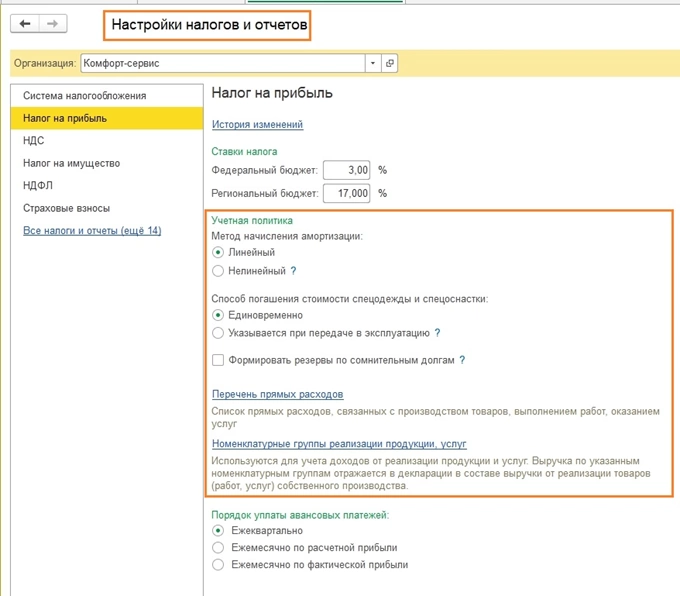Select the Линейный amortization method
This screenshot has width=680, height=596.
(218, 253)
